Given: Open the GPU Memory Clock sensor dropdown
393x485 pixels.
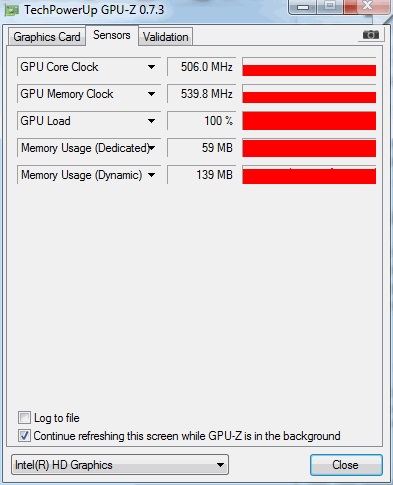Looking at the screenshot, I should [x=151, y=94].
